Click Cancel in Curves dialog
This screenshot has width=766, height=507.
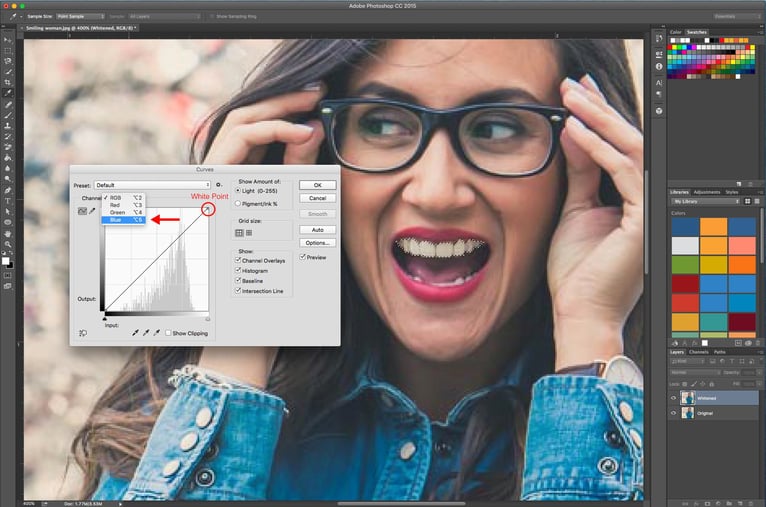(x=318, y=198)
